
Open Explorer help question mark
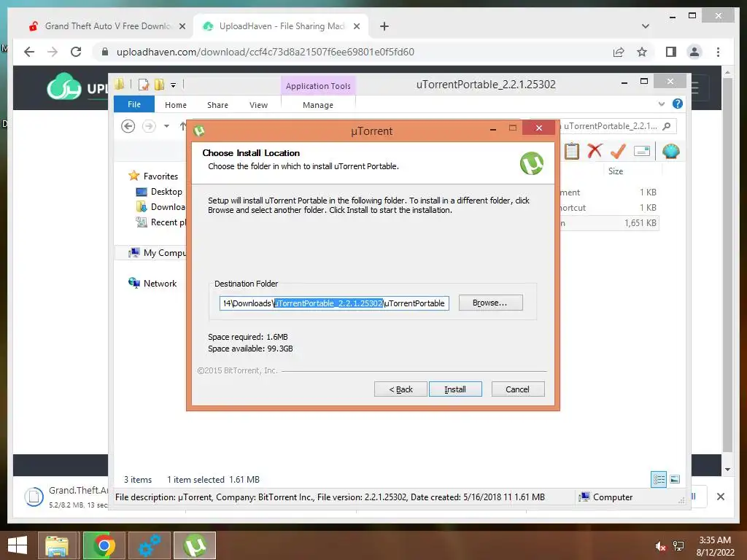pos(678,104)
